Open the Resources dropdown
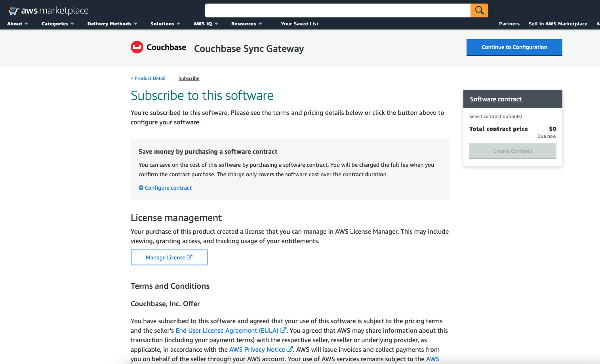 (x=246, y=24)
